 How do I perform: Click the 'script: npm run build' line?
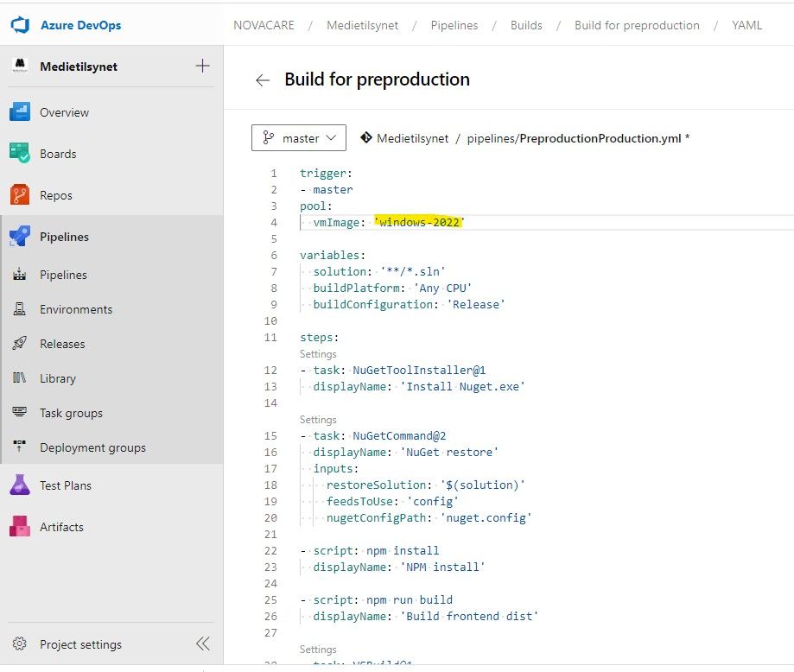pyautogui.click(x=376, y=599)
